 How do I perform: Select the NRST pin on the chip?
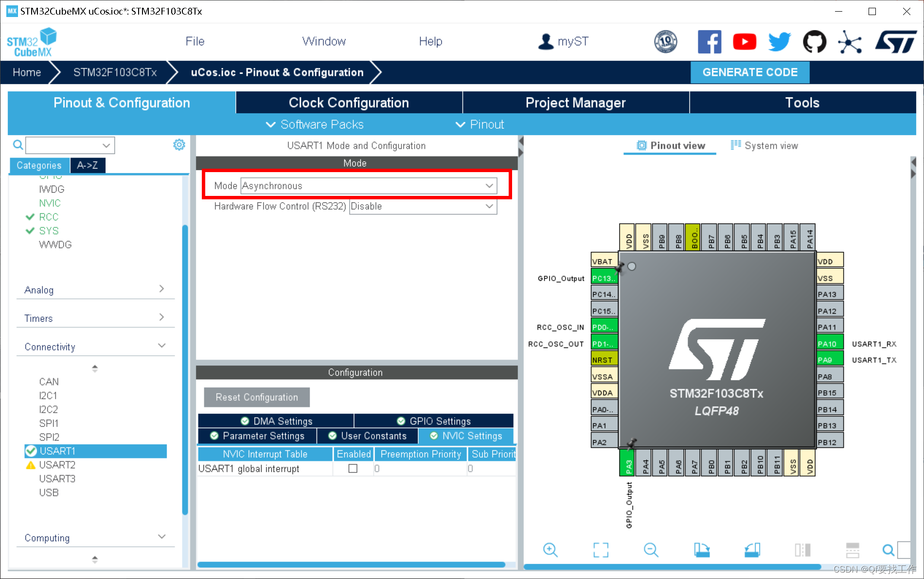pos(604,360)
